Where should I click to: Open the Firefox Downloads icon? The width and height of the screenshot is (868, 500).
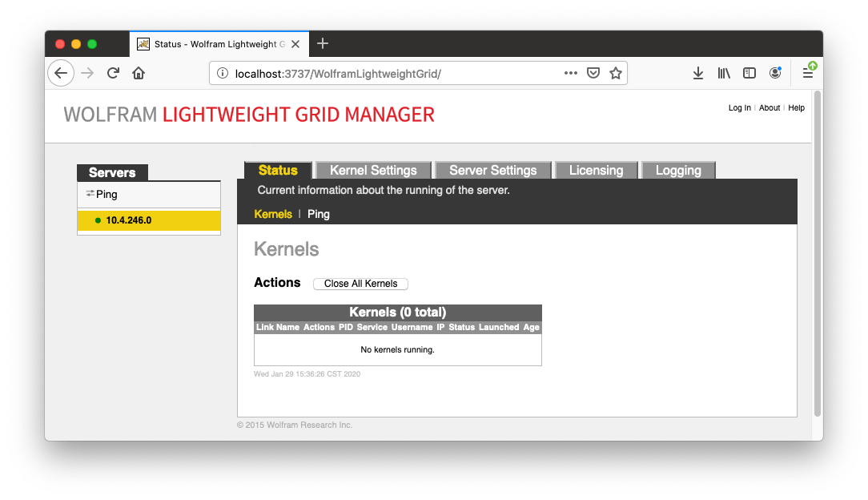point(697,73)
